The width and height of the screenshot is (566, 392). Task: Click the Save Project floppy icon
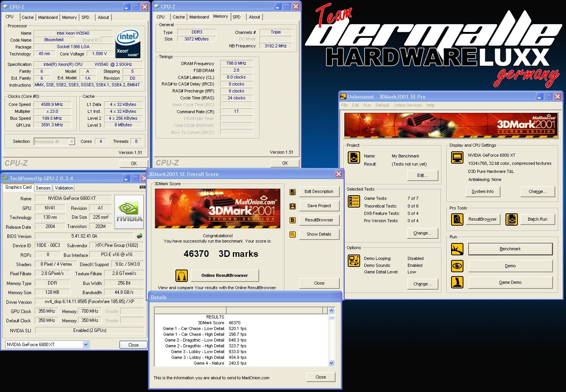[x=293, y=206]
